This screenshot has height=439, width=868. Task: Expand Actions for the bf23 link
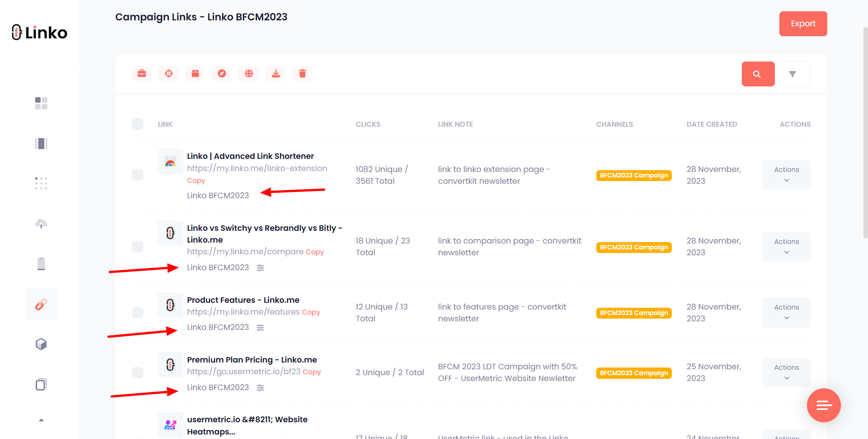tap(786, 372)
